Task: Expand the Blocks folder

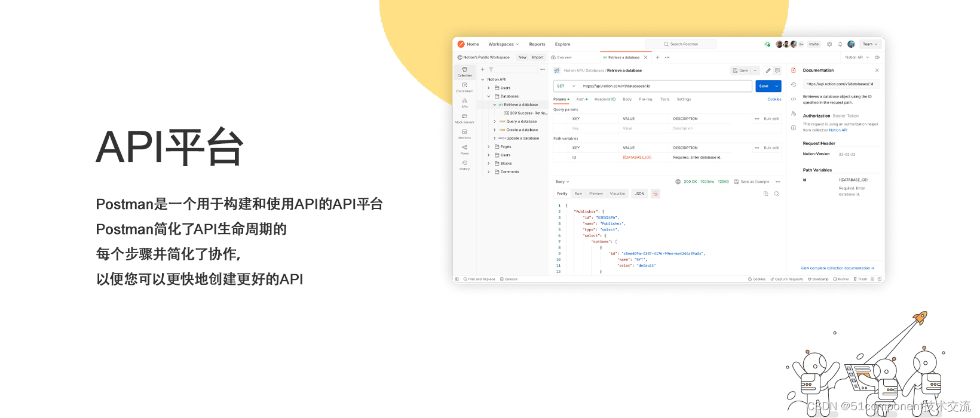Action: [x=489, y=163]
